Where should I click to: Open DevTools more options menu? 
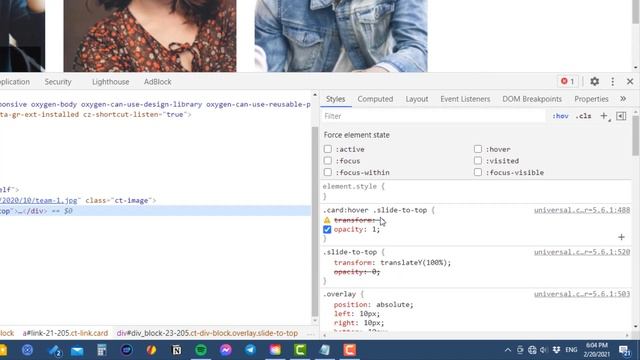pyautogui.click(x=613, y=82)
